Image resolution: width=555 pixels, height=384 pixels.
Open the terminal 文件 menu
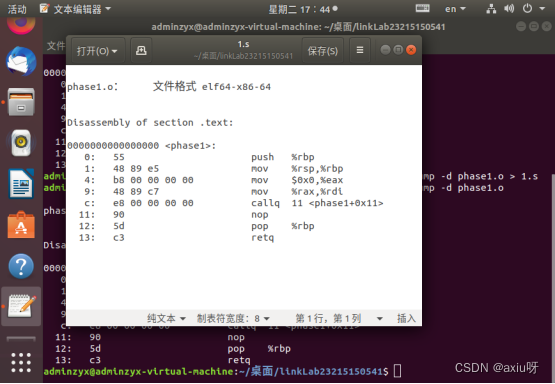coord(56,46)
